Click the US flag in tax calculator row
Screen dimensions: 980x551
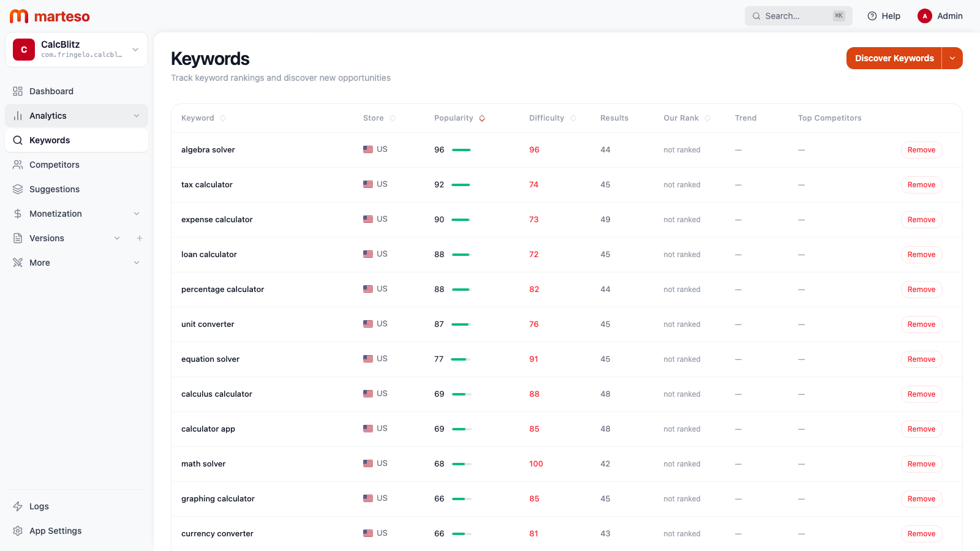(x=368, y=184)
